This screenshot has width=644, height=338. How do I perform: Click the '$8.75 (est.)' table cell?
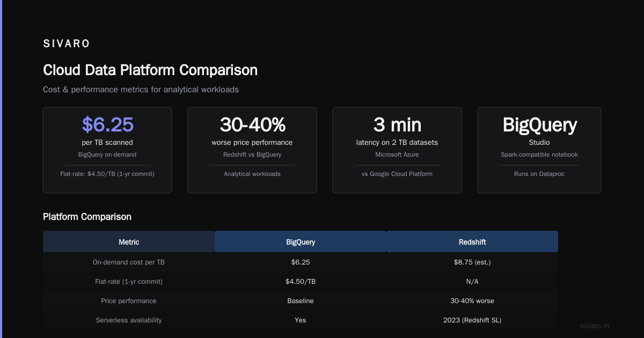(472, 262)
